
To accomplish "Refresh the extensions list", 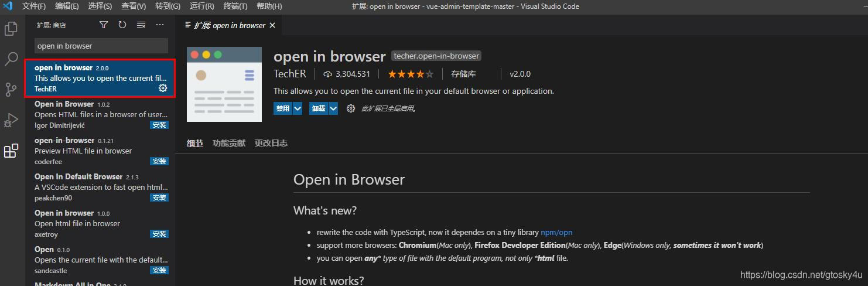I will (x=122, y=25).
